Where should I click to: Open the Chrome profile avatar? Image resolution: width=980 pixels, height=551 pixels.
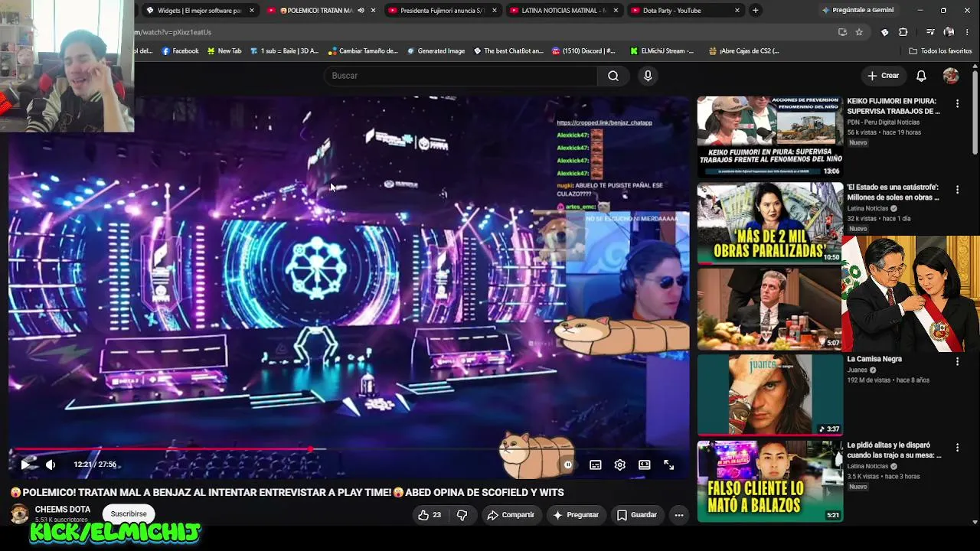949,32
